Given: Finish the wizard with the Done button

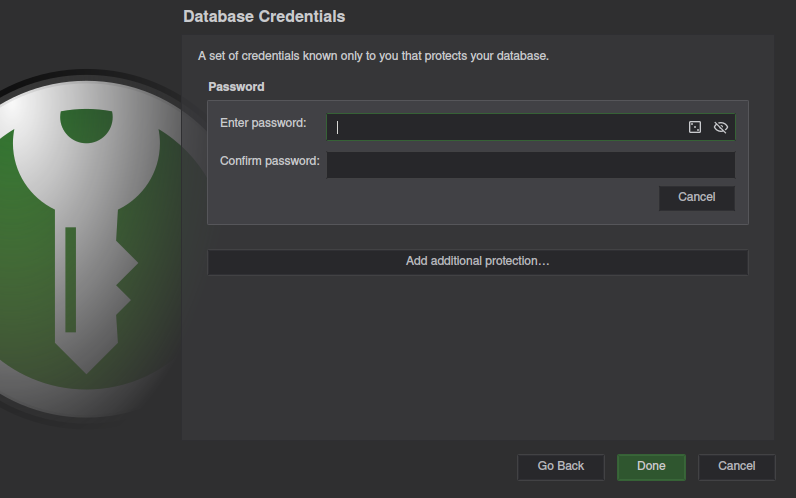Looking at the screenshot, I should (651, 467).
